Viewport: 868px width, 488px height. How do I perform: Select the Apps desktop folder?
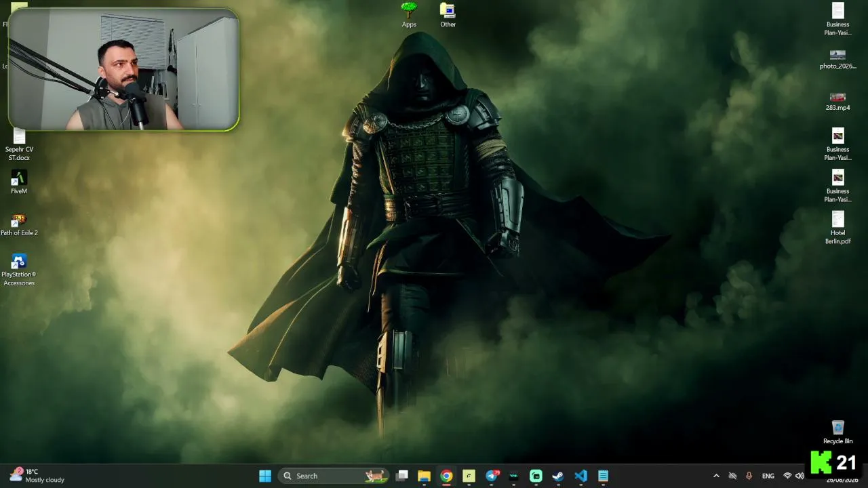pos(409,15)
